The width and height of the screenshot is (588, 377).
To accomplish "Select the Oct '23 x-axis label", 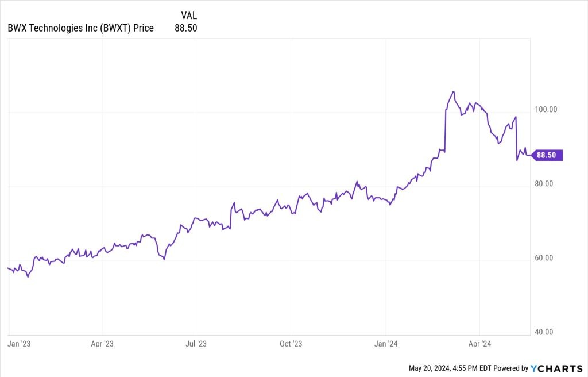I will tap(291, 344).
